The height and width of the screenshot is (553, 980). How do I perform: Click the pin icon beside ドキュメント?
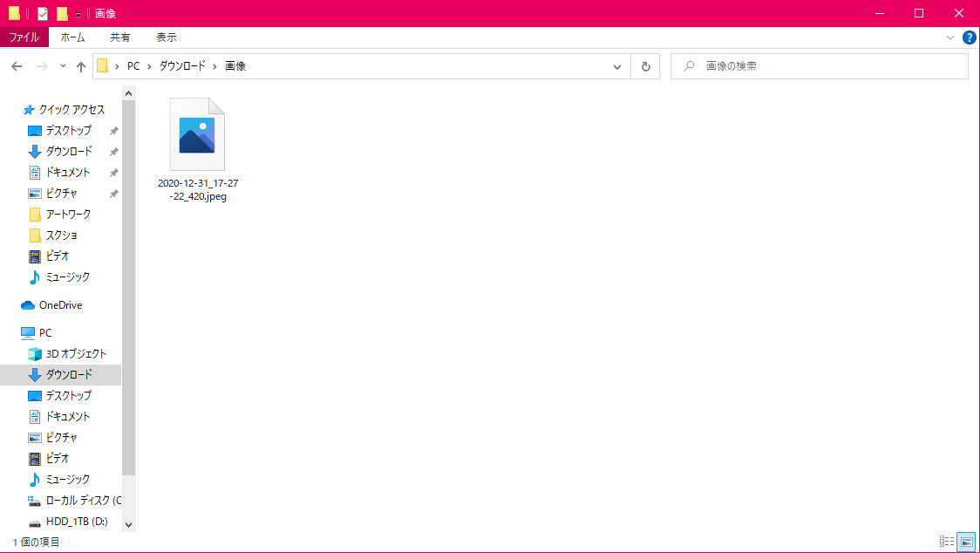tap(113, 173)
